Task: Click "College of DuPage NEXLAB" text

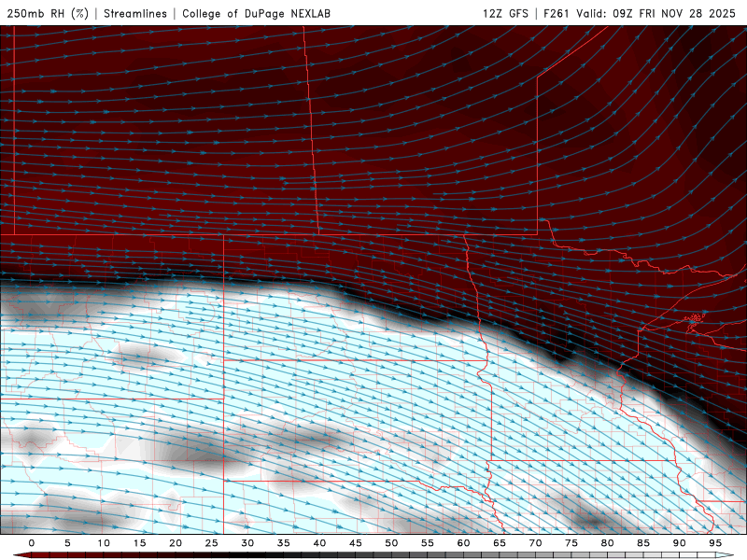Action: click(256, 13)
